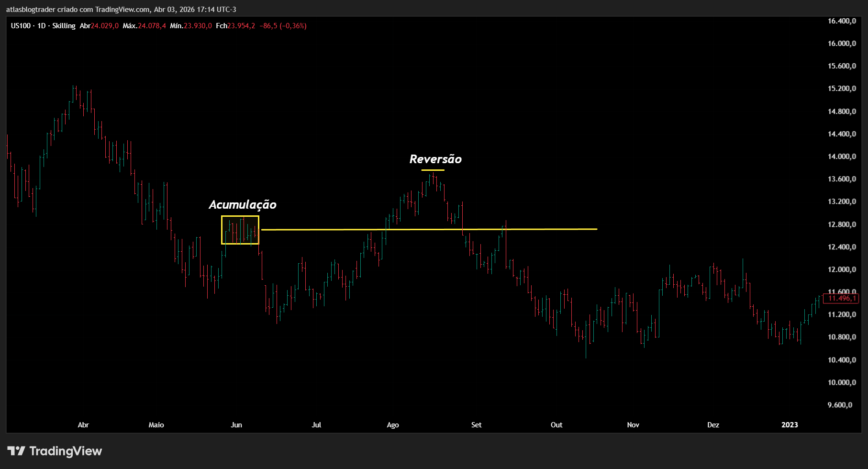The image size is (868, 469).
Task: Click the Máx. high value 24.078,4
Action: [x=152, y=26]
